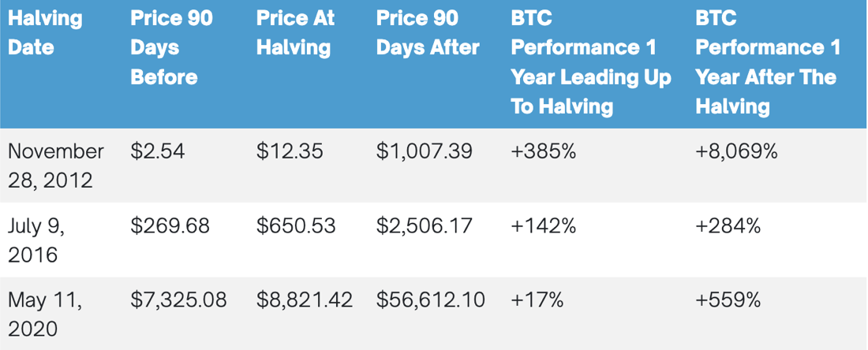Select the July 9, 2016 date cell

[36, 240]
